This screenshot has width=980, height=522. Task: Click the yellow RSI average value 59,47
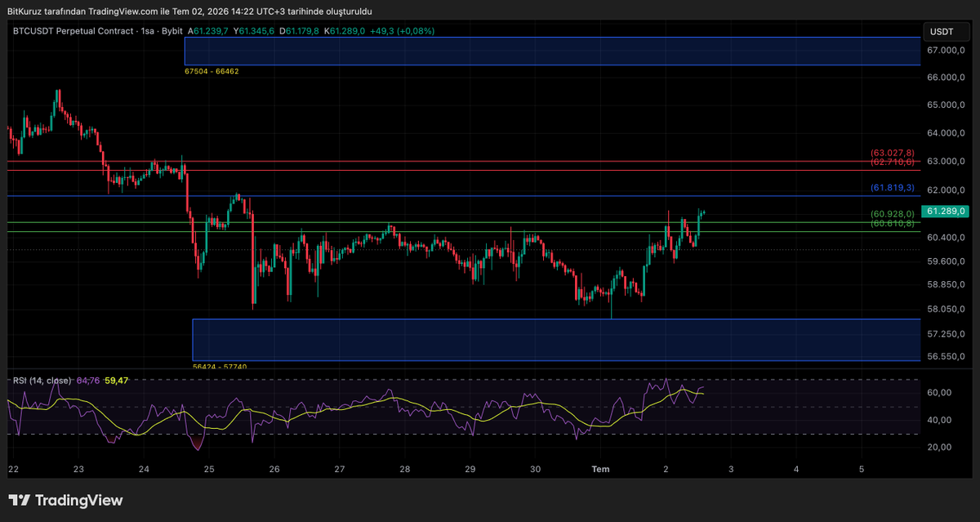(116, 381)
